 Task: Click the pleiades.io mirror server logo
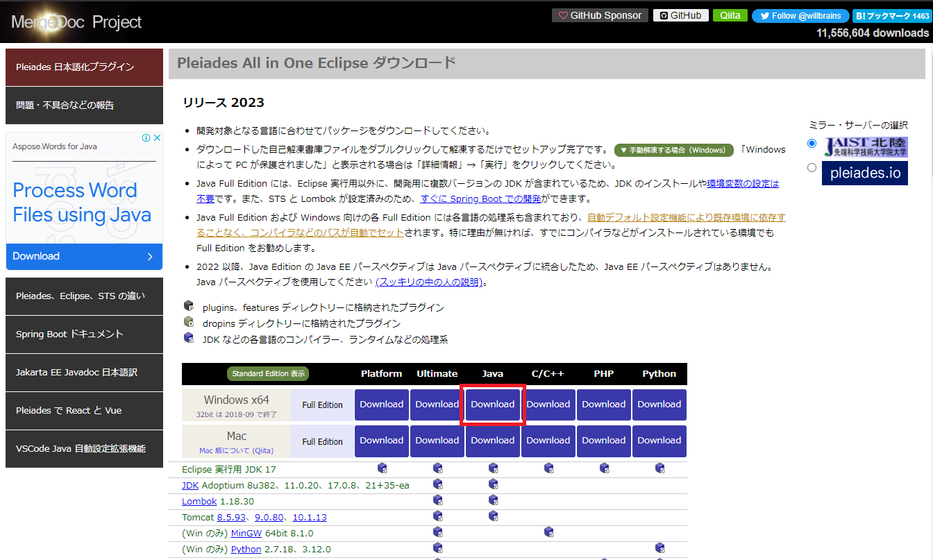865,174
